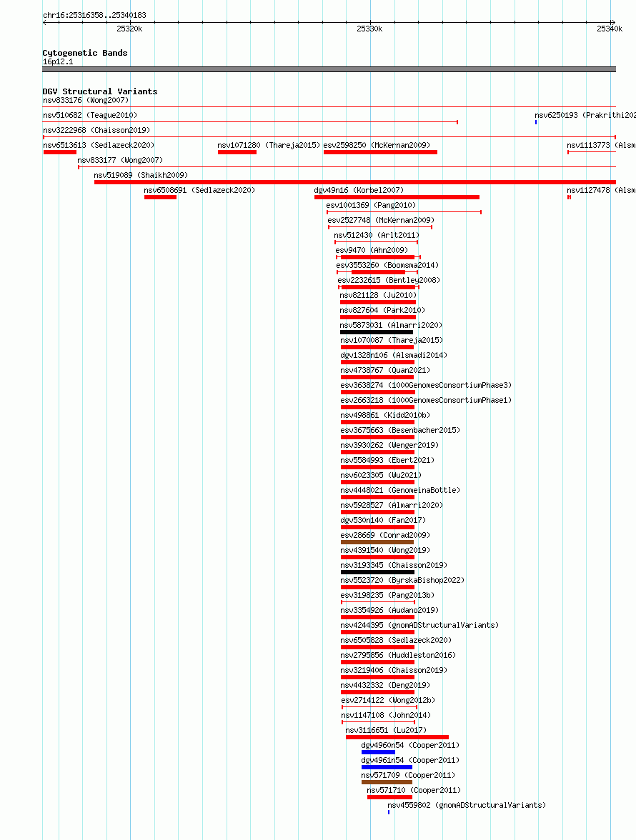Viewport: 636px width, 840px height.
Task: Click nsv4738767 (Quan2021) label
Action: tap(385, 370)
